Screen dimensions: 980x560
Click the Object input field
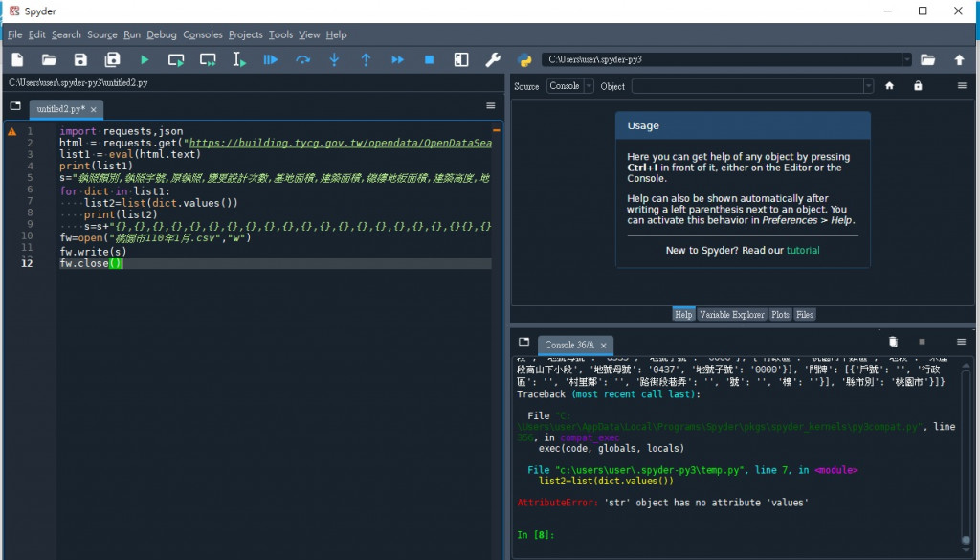pos(746,86)
